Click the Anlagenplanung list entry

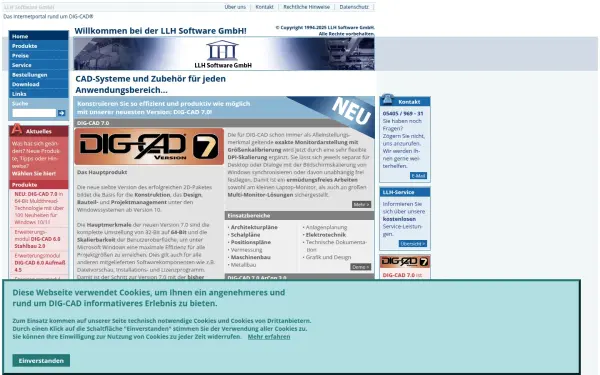pyautogui.click(x=326, y=227)
